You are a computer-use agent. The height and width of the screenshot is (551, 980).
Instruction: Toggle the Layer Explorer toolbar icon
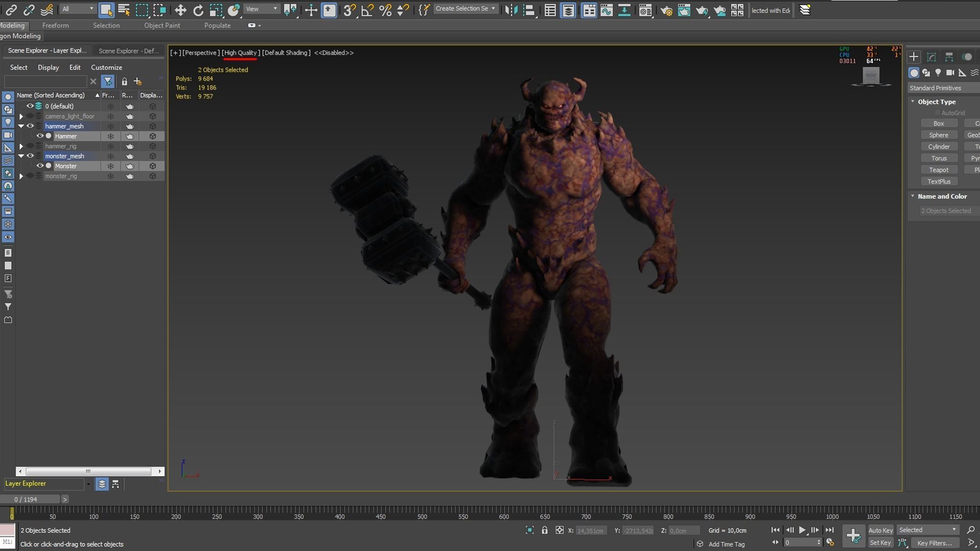click(568, 10)
